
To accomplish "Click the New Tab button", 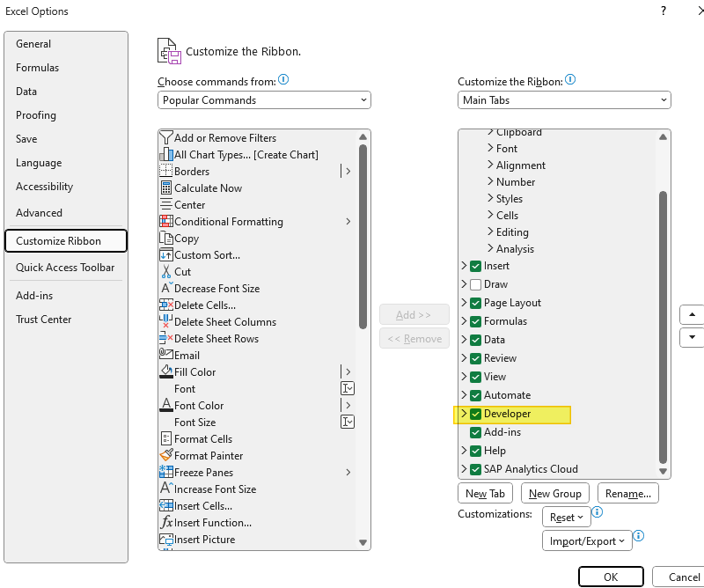I will pos(486,494).
